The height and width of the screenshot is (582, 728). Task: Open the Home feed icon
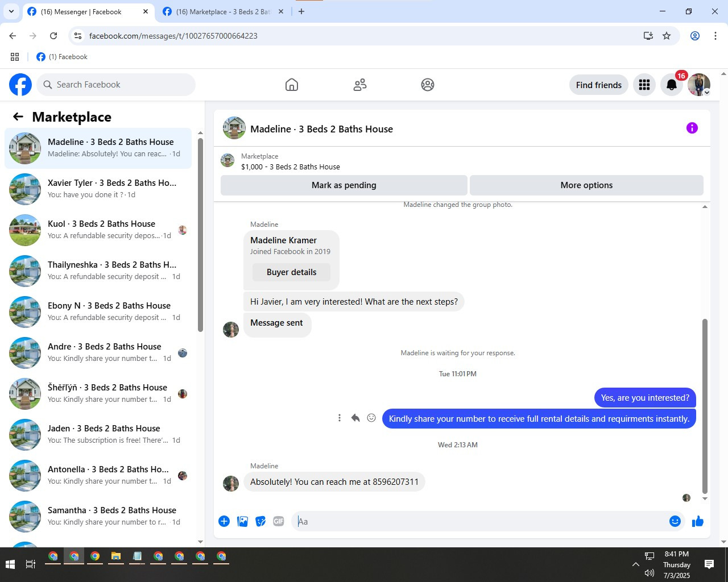(292, 85)
